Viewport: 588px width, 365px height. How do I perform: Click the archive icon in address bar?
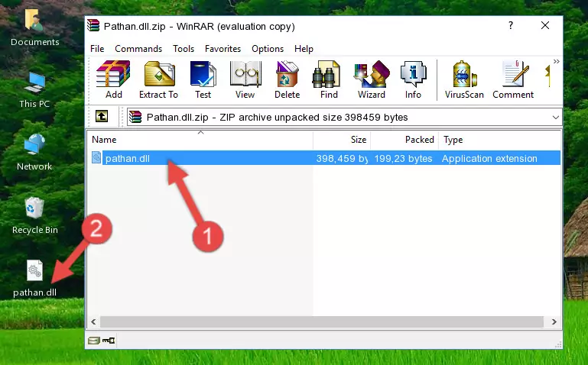pyautogui.click(x=135, y=117)
